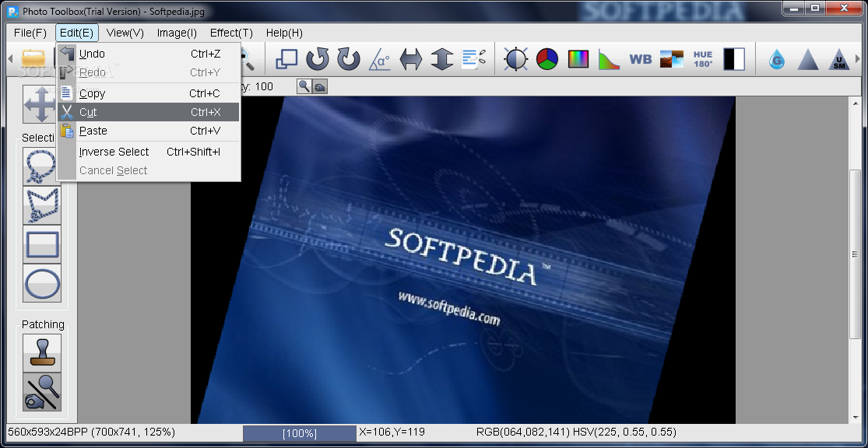This screenshot has height=448, width=868.
Task: Click the vertical scrollbar down arrow
Action: [855, 418]
